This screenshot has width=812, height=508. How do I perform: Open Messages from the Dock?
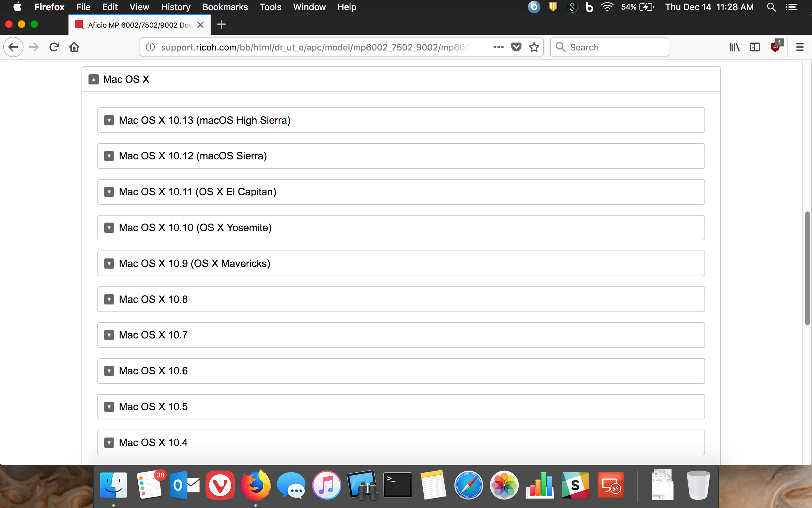(x=291, y=485)
